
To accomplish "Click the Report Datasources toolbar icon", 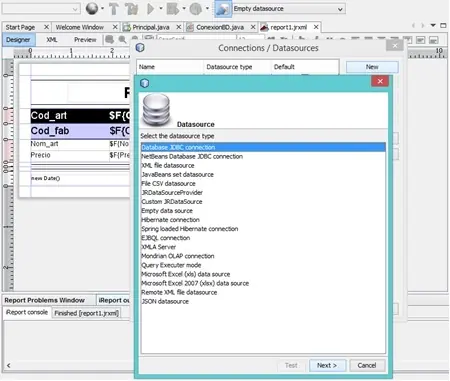I will click(223, 9).
